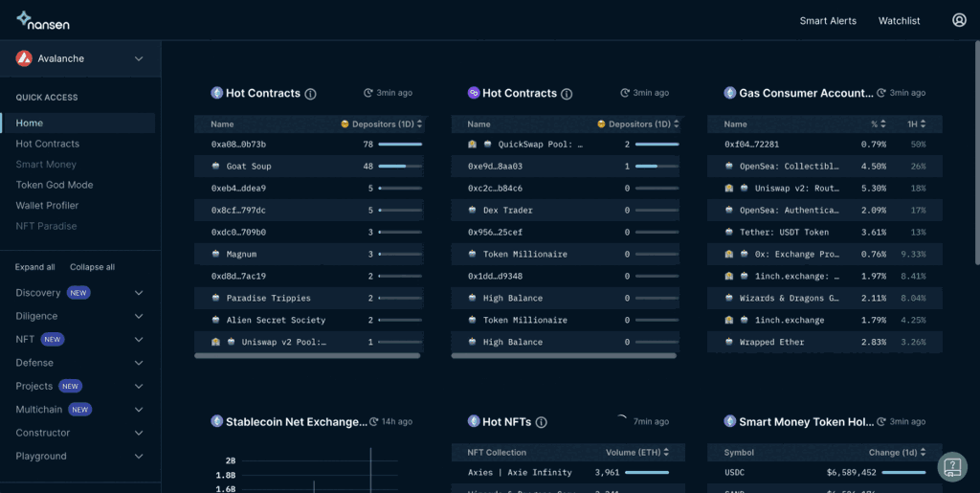The width and height of the screenshot is (980, 493).
Task: Click depositors bar for Goat Soup
Action: tap(400, 167)
